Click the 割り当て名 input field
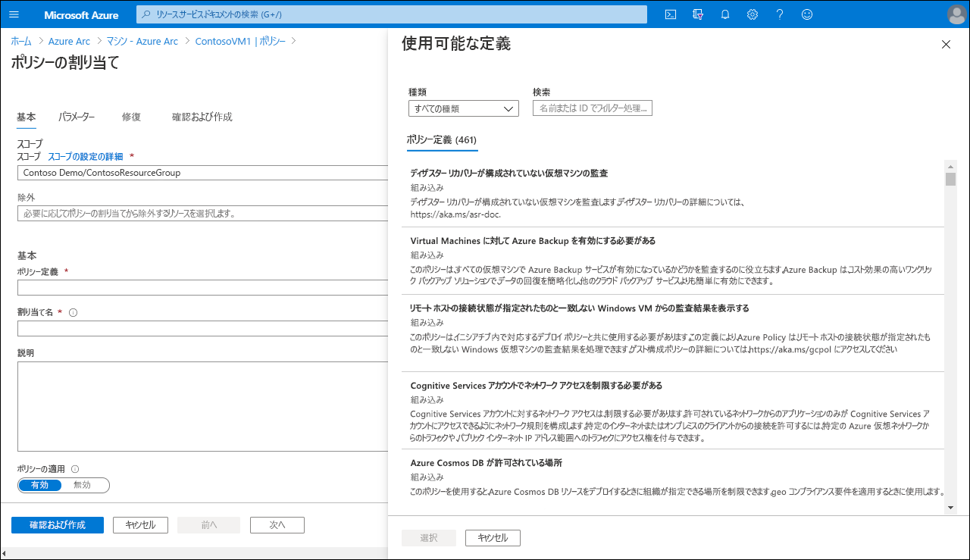The height and width of the screenshot is (560, 970). (202, 328)
